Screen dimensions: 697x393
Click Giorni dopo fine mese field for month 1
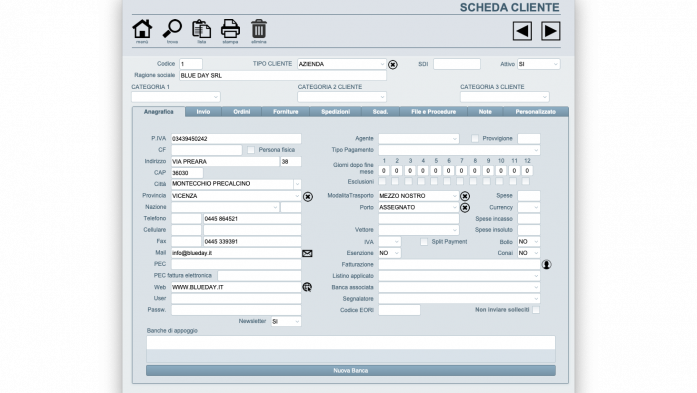point(384,171)
